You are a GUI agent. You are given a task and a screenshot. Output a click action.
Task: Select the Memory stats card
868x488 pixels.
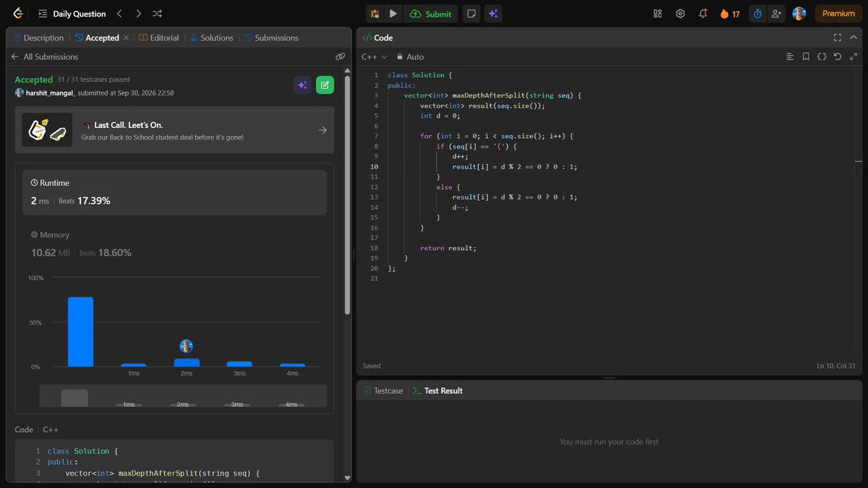174,244
